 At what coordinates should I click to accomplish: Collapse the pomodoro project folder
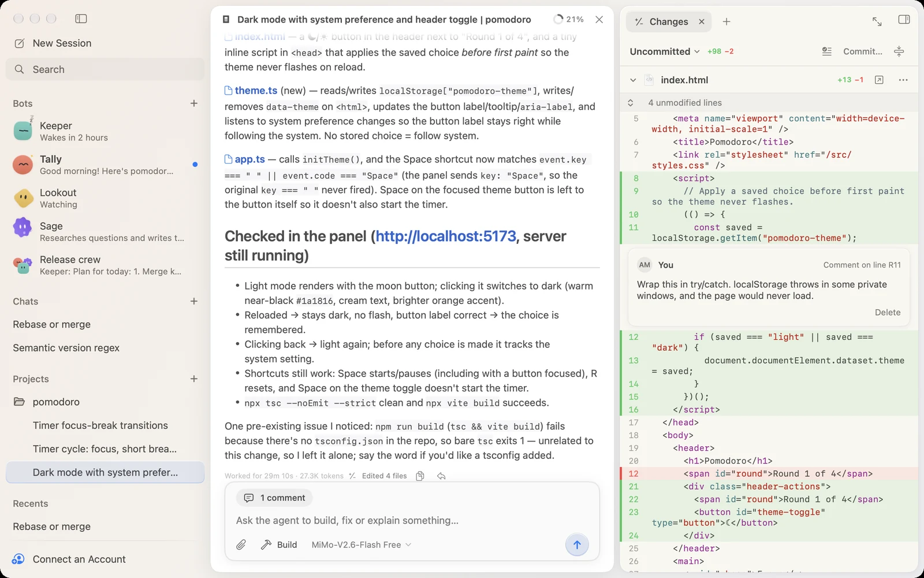click(20, 402)
